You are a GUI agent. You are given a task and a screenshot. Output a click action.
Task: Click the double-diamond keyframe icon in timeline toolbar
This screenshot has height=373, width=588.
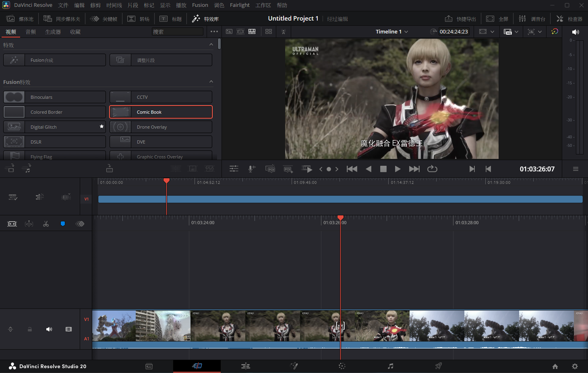(80, 224)
